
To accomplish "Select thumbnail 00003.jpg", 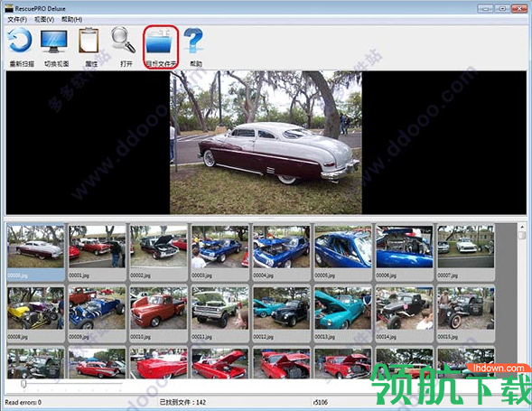I will coord(219,252).
